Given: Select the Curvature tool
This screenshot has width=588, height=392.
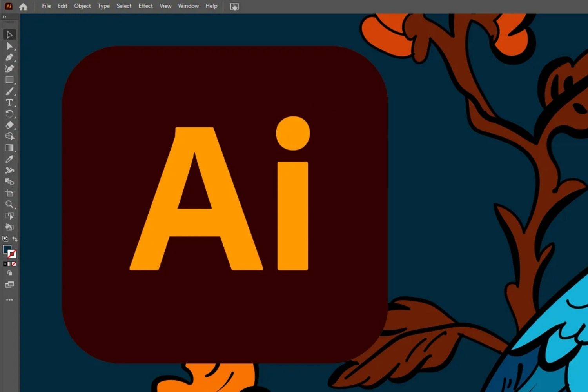Looking at the screenshot, I should [9, 69].
